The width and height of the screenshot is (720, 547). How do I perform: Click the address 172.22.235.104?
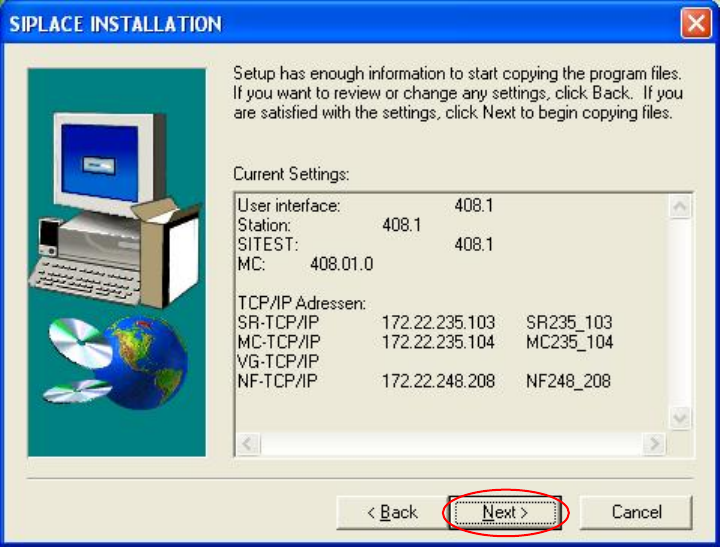tap(439, 342)
